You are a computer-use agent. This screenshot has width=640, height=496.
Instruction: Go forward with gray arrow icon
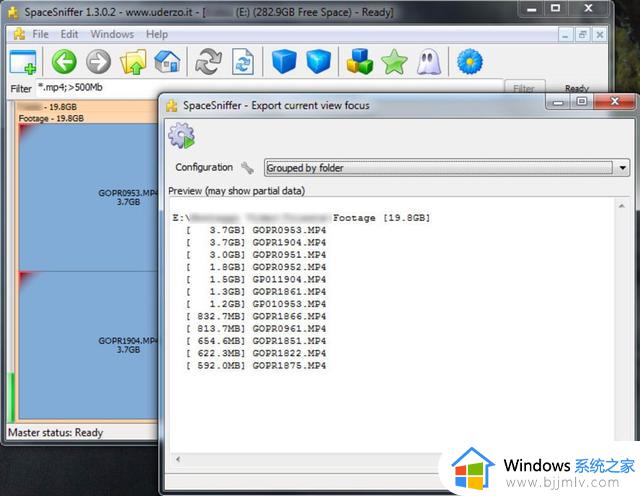[98, 62]
